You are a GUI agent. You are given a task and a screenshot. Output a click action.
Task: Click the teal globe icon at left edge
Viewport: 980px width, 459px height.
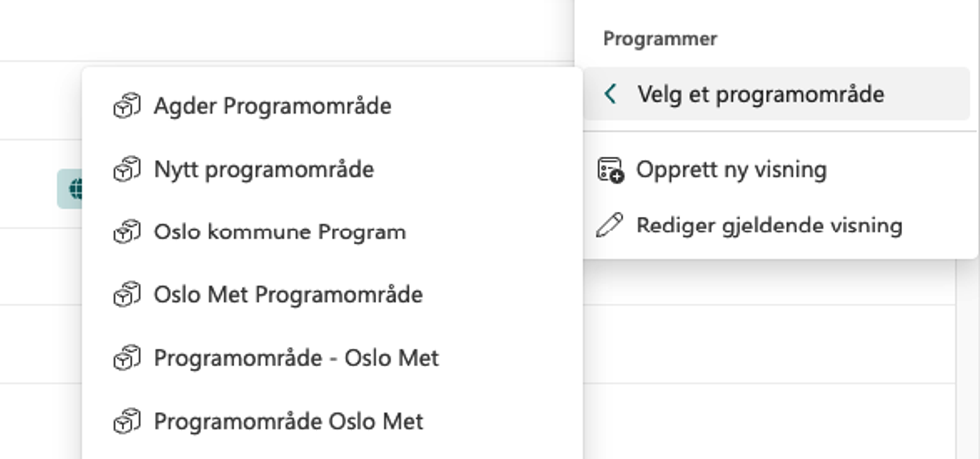tap(73, 189)
